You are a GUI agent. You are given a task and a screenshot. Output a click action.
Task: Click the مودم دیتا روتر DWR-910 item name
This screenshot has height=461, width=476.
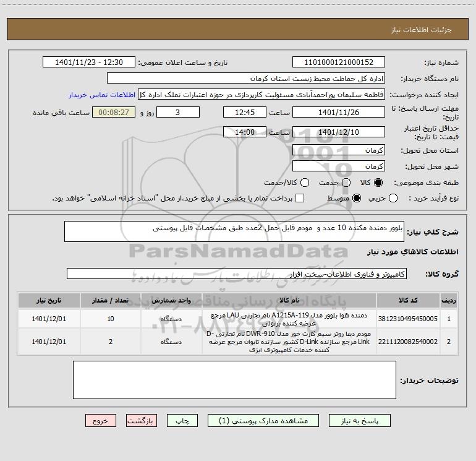[x=289, y=342]
